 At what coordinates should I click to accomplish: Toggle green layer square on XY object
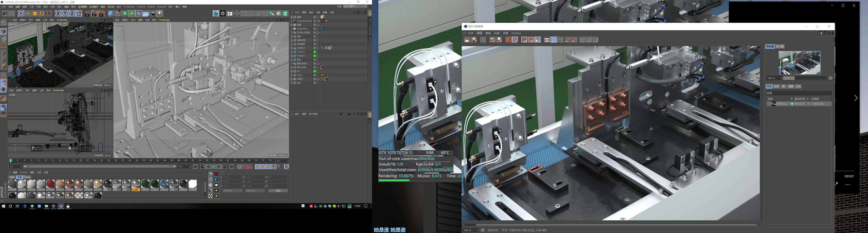pyautogui.click(x=314, y=71)
